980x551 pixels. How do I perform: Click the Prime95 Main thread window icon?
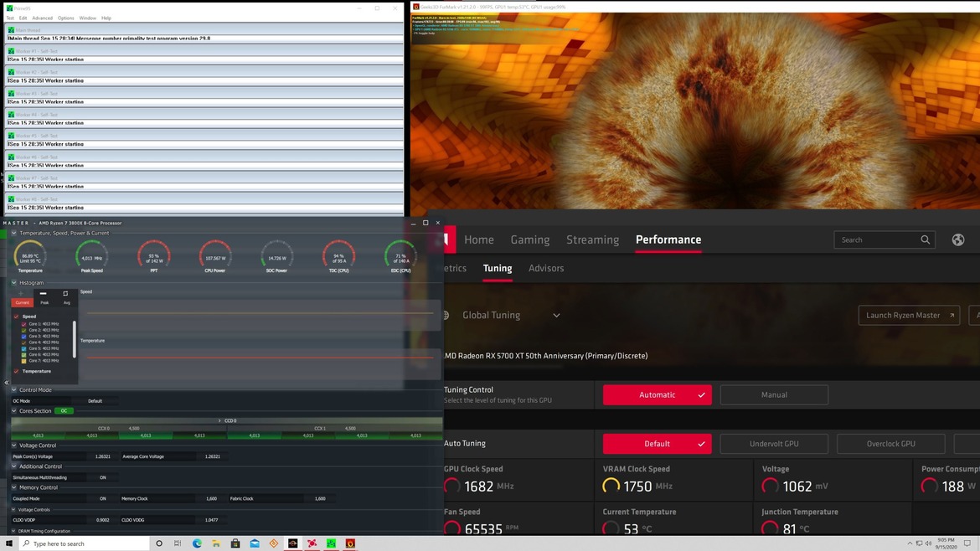pyautogui.click(x=11, y=30)
